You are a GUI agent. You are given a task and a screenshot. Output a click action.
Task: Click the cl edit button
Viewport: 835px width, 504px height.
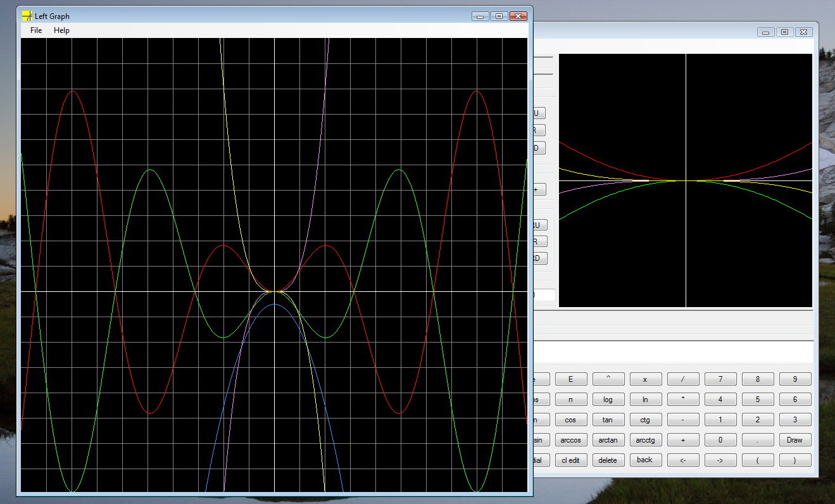coord(570,460)
